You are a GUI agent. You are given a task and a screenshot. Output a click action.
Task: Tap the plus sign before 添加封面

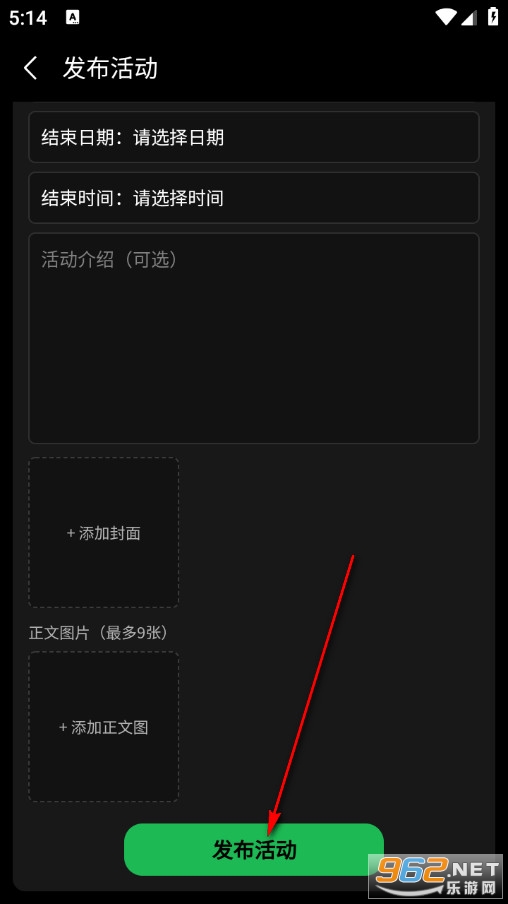pos(71,533)
